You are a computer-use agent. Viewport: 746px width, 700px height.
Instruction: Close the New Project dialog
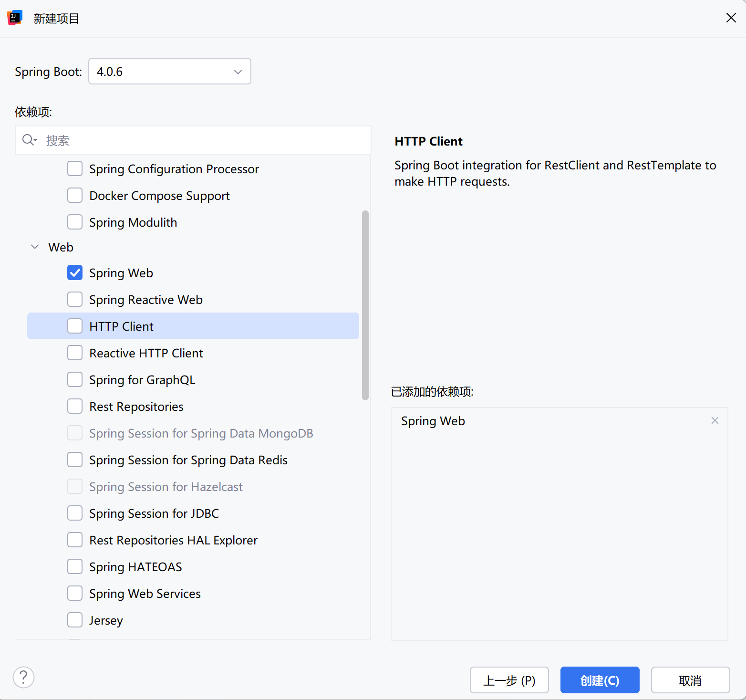coord(731,18)
